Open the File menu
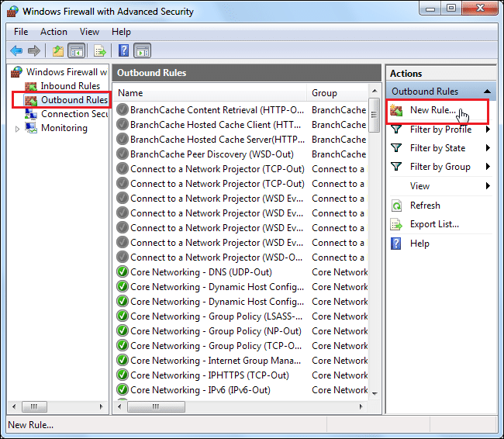Screen dimensions: 504x439 pyautogui.click(x=21, y=32)
